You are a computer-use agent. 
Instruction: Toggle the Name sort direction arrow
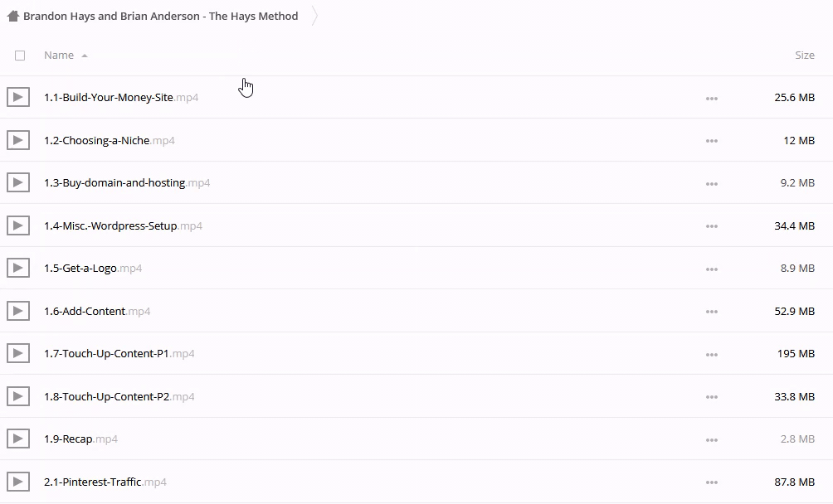[85, 56]
